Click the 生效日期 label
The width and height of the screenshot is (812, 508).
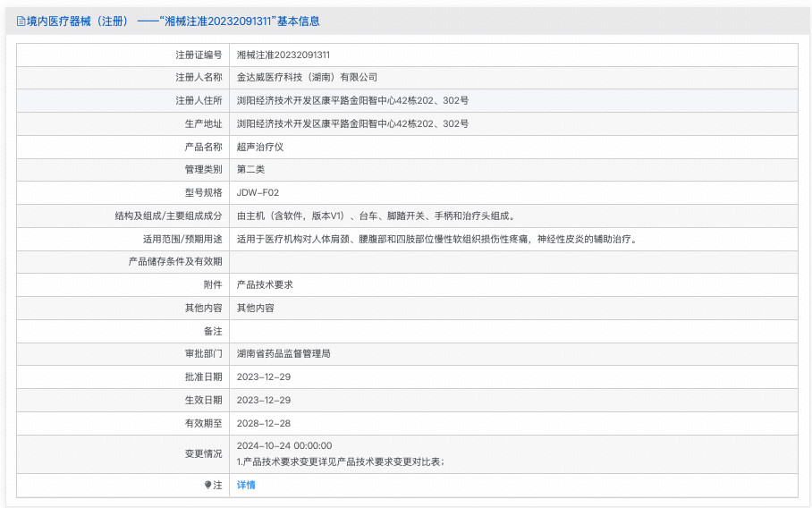pos(204,401)
